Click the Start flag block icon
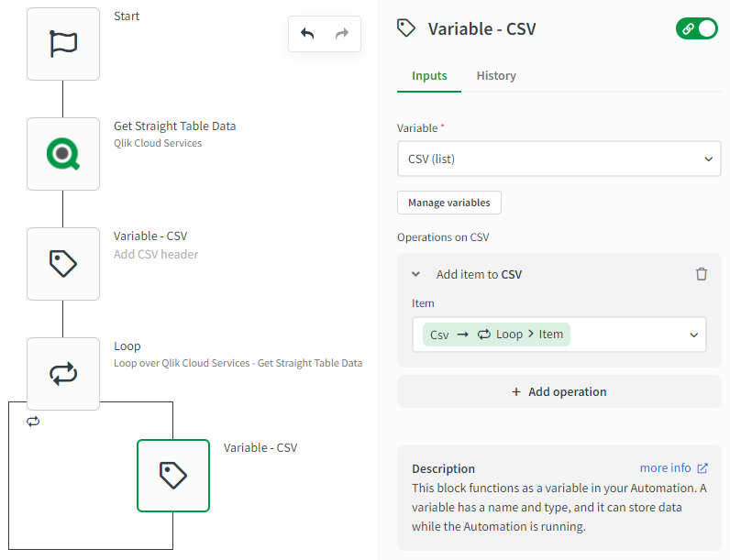This screenshot has width=730, height=560. (x=63, y=44)
